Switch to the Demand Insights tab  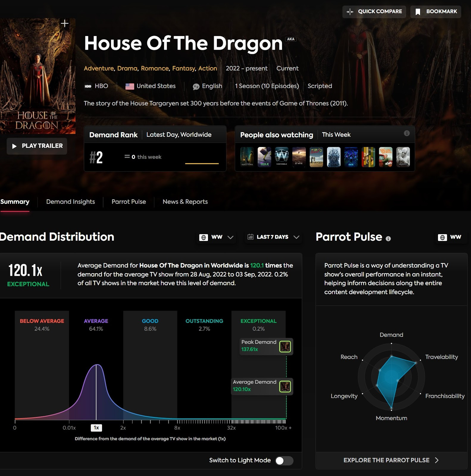(x=71, y=202)
